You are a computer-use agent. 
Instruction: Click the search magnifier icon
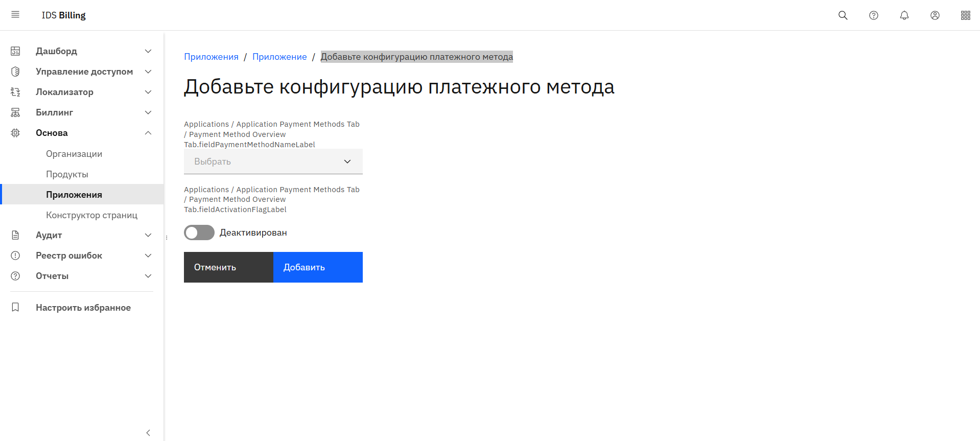pyautogui.click(x=843, y=15)
